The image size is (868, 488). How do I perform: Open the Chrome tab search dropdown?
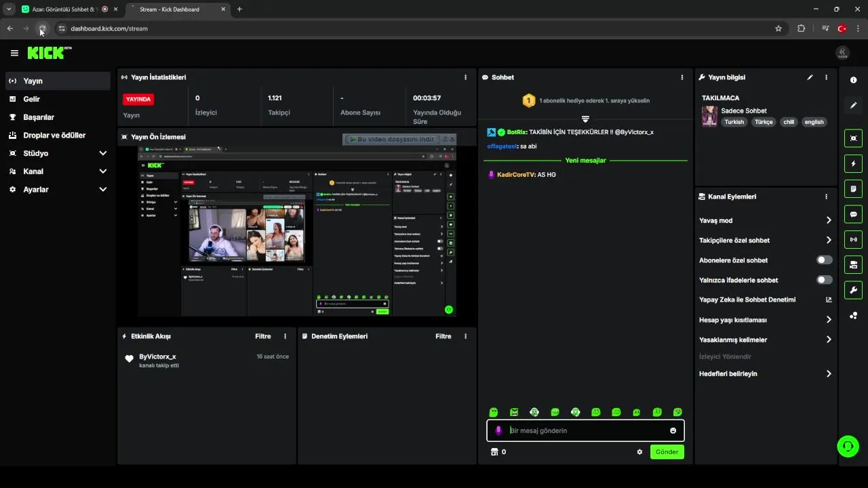[x=8, y=9]
